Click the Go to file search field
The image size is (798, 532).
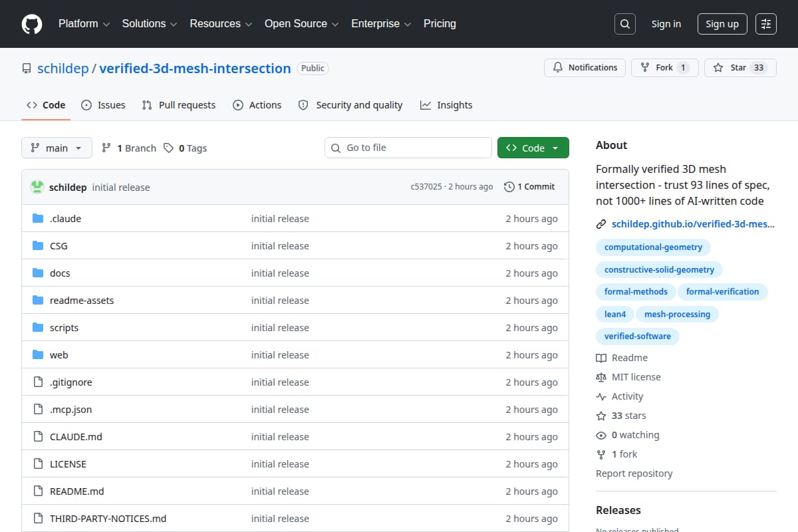coord(408,148)
